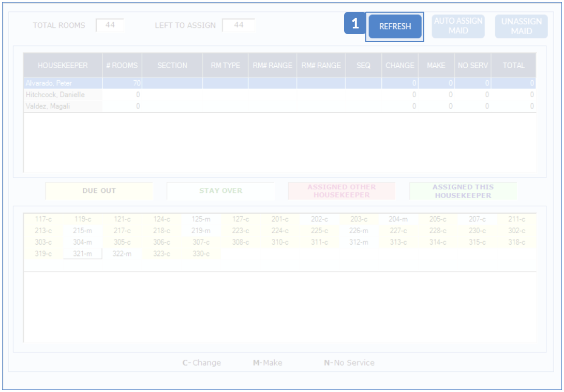Click the SECTION column header

(x=172, y=66)
